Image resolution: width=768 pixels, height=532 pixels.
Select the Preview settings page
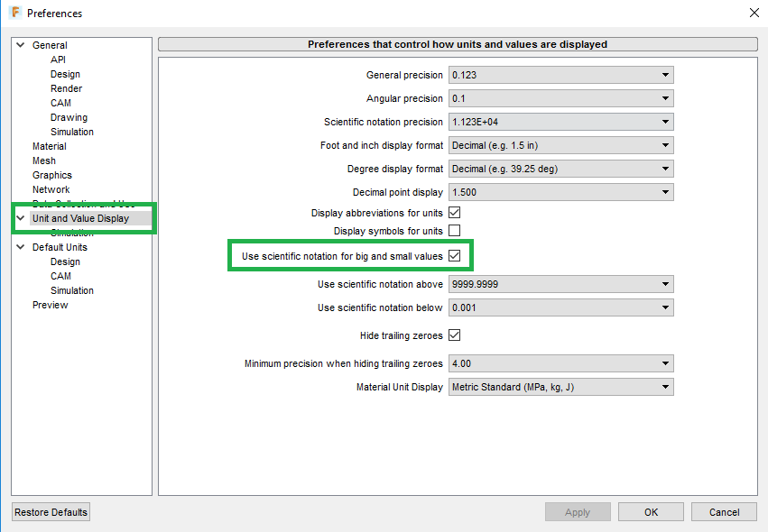tap(50, 304)
